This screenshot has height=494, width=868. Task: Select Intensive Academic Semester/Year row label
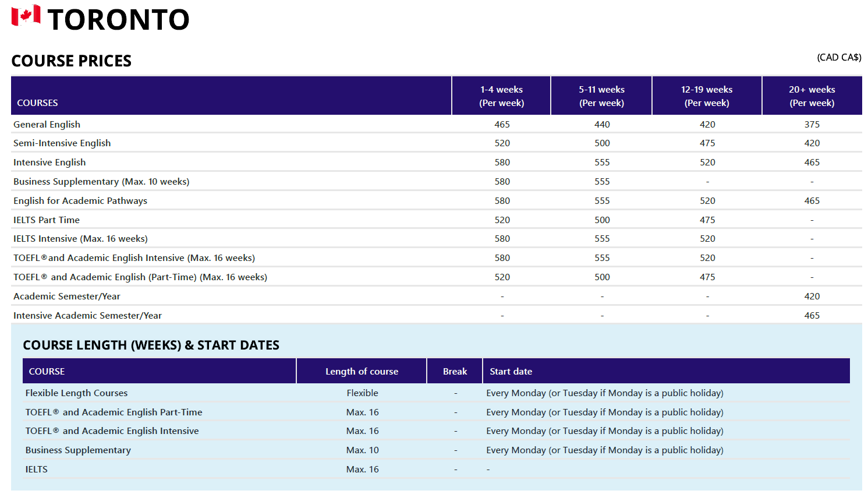click(x=88, y=316)
